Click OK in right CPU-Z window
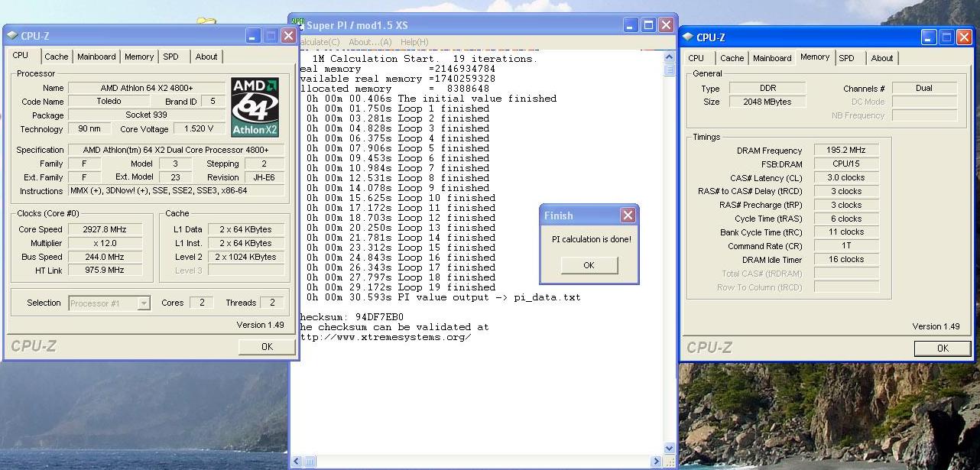The height and width of the screenshot is (470, 980). click(943, 348)
